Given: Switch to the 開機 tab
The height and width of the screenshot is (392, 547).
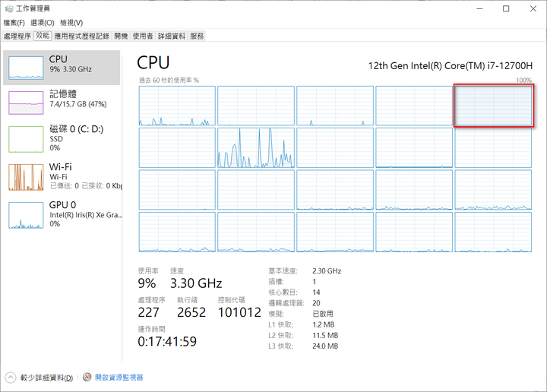Looking at the screenshot, I should point(121,36).
